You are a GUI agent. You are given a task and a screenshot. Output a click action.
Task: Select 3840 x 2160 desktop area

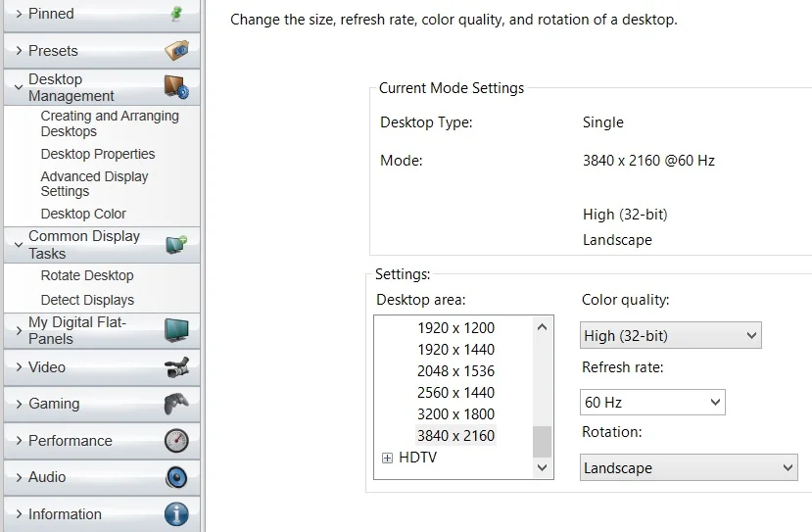[455, 436]
